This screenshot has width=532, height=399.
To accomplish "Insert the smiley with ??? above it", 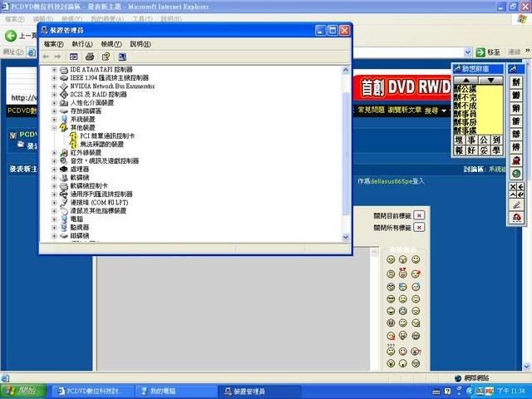I will 391,351.
